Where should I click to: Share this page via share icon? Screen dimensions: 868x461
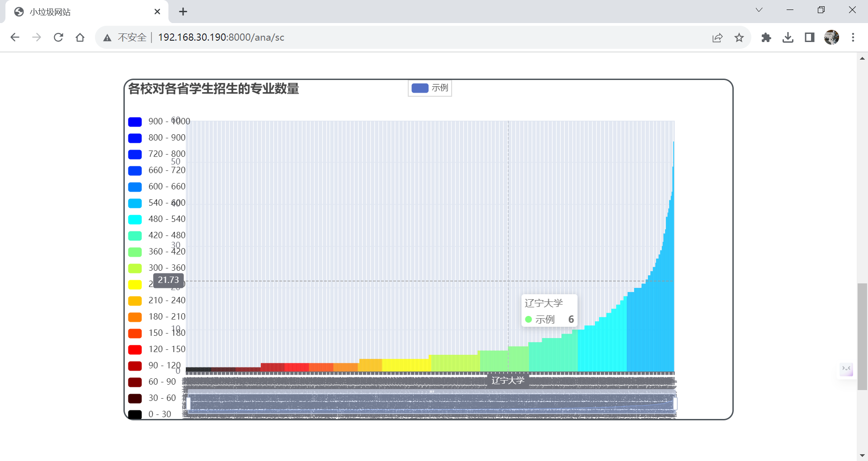click(717, 38)
